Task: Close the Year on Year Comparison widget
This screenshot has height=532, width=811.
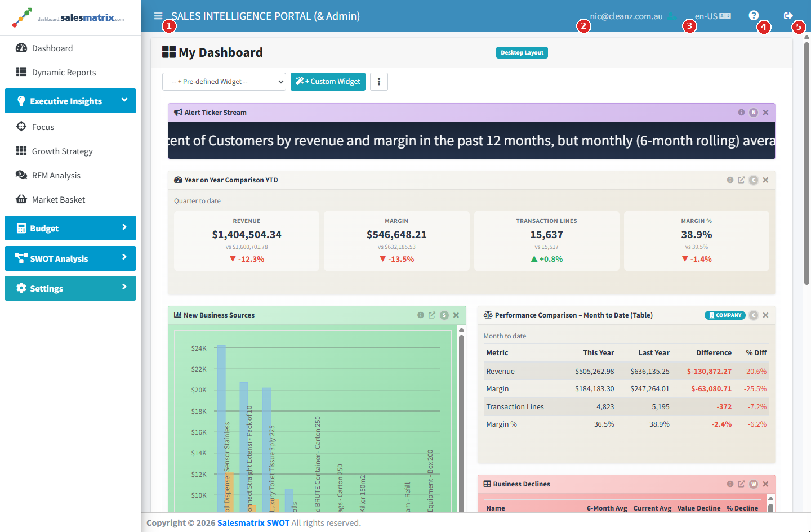Action: click(766, 180)
